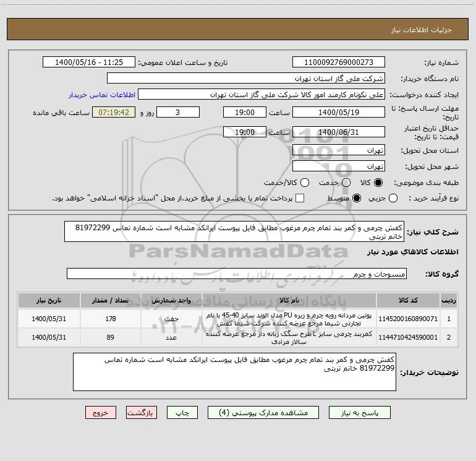Click the پاسخ به نیاز button

pos(360,413)
